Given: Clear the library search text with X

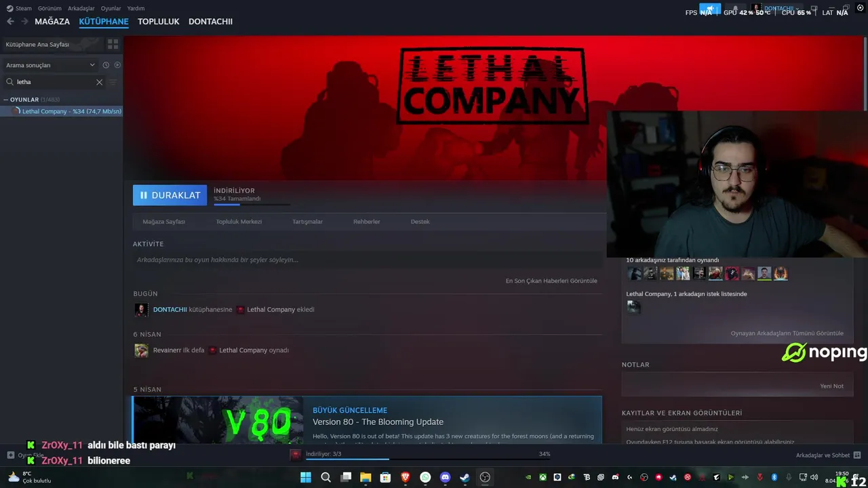Looking at the screenshot, I should [x=99, y=82].
